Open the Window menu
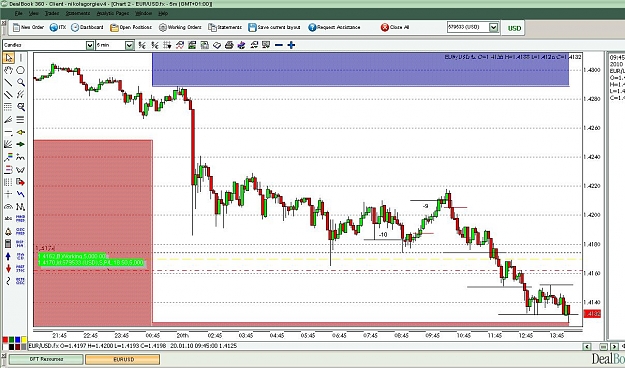The width and height of the screenshot is (625, 368). [143, 13]
